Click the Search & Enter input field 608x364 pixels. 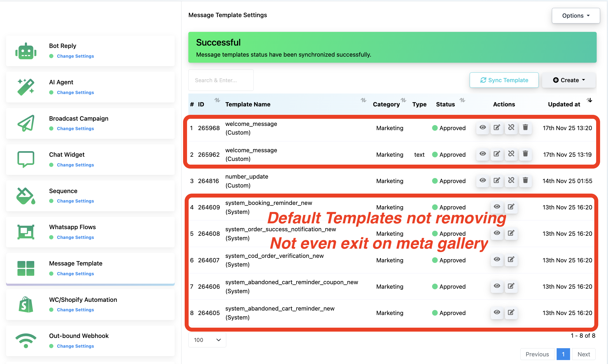click(x=221, y=80)
